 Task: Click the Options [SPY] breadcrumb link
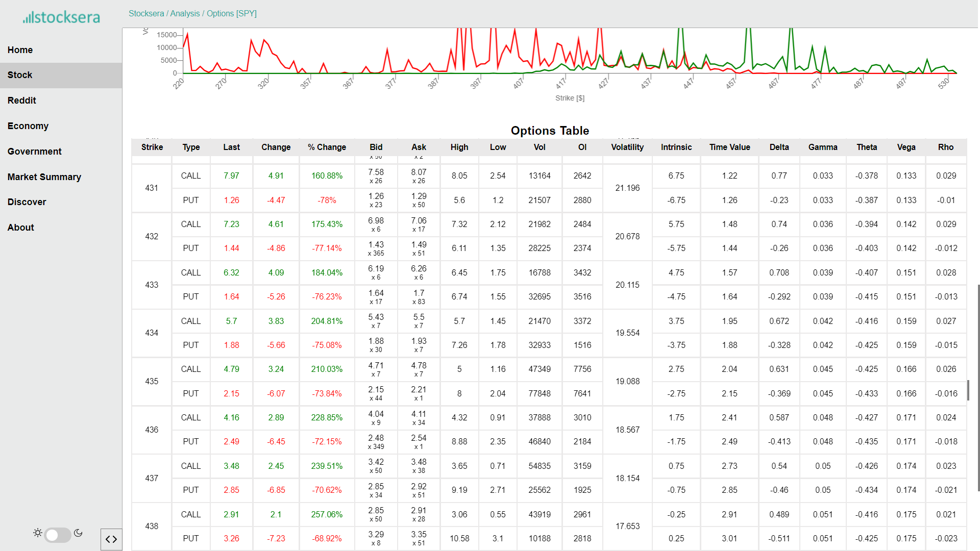231,14
